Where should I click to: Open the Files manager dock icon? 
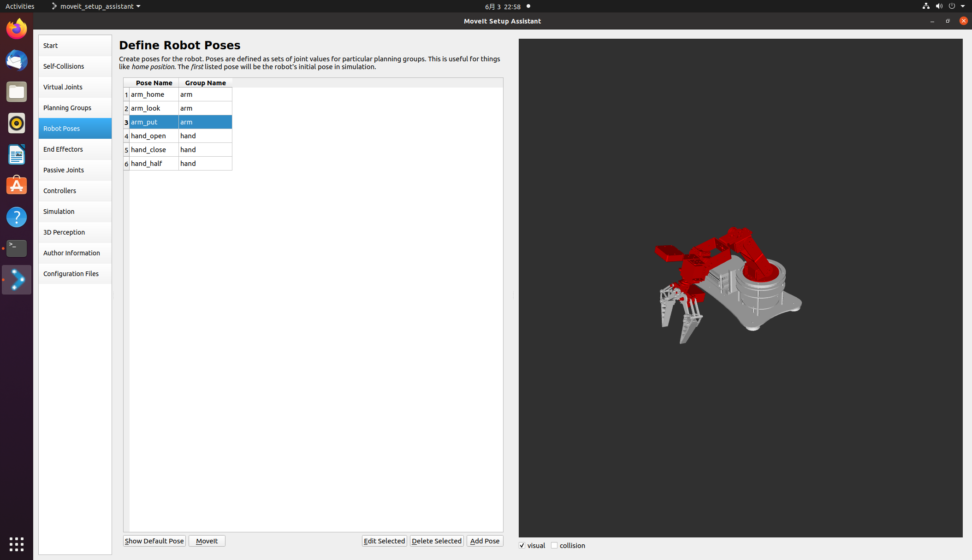[17, 92]
